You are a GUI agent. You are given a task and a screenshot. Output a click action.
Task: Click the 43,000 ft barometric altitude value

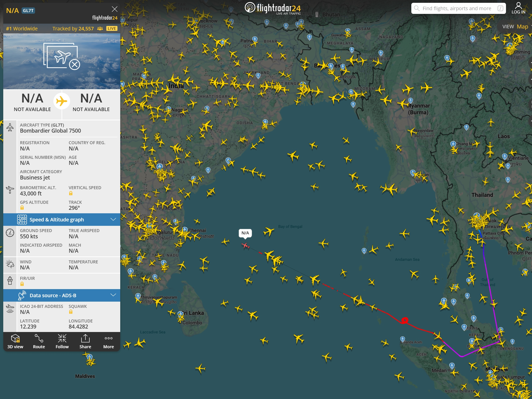tap(31, 193)
